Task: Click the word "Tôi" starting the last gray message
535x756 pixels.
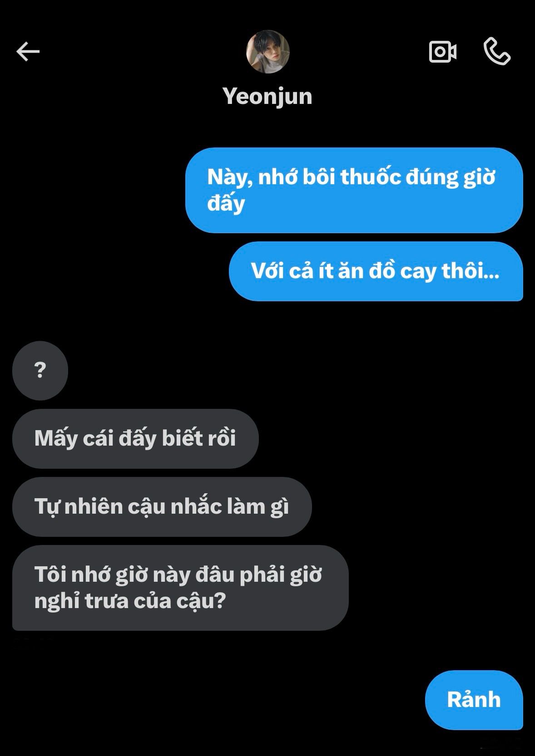Action: pos(50,574)
